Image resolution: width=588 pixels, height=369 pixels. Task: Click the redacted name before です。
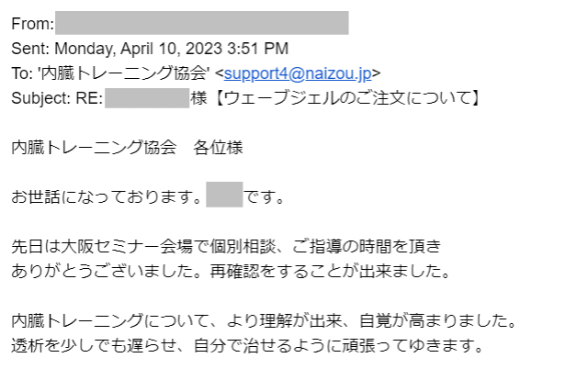tap(224, 196)
